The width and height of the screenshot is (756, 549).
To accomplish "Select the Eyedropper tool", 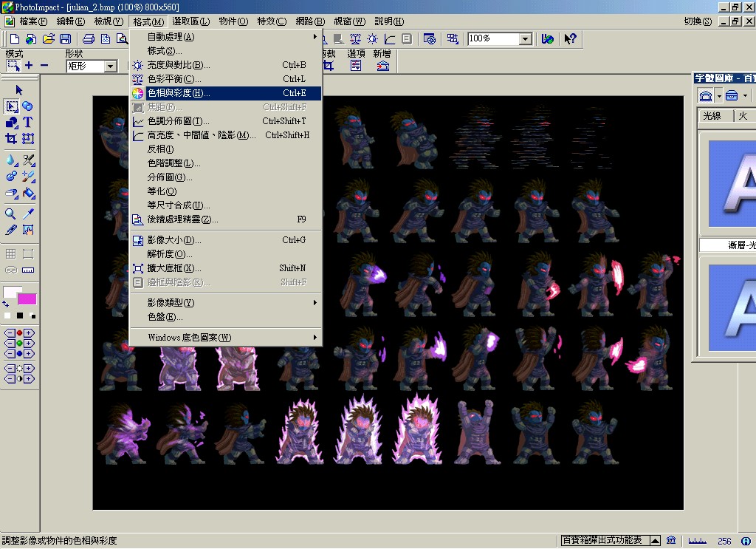I will [28, 214].
